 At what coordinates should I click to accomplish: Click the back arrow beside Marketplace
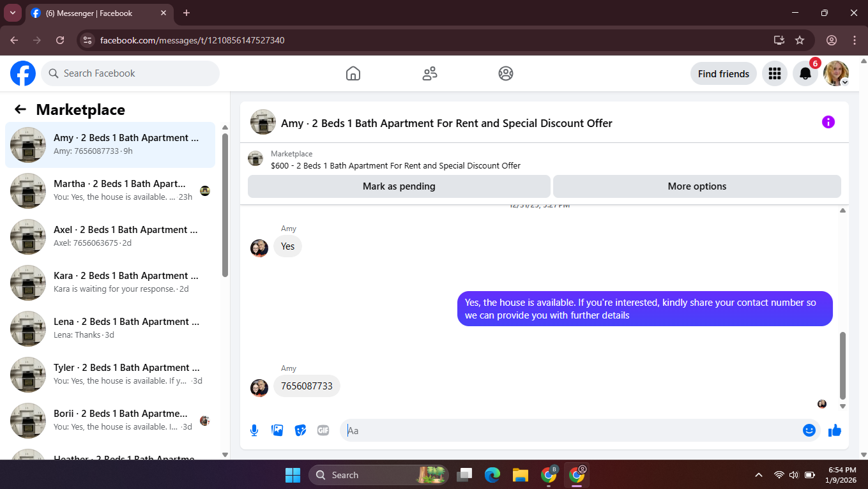pos(20,109)
